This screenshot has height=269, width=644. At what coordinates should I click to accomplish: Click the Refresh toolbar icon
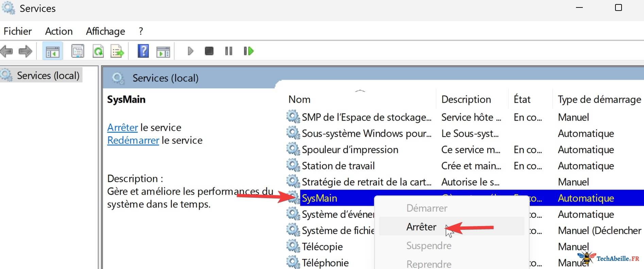98,51
